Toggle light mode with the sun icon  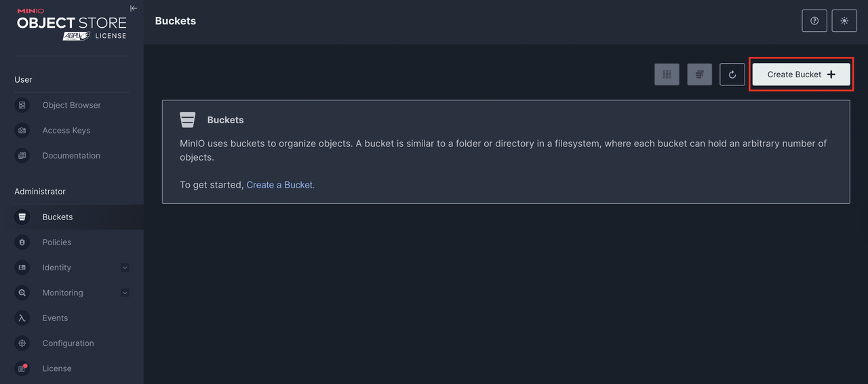point(844,21)
